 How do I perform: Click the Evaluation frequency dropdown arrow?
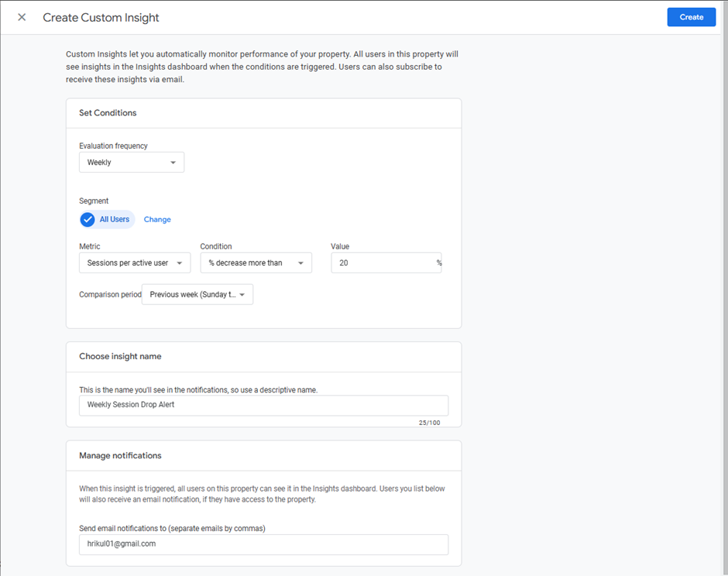click(173, 163)
